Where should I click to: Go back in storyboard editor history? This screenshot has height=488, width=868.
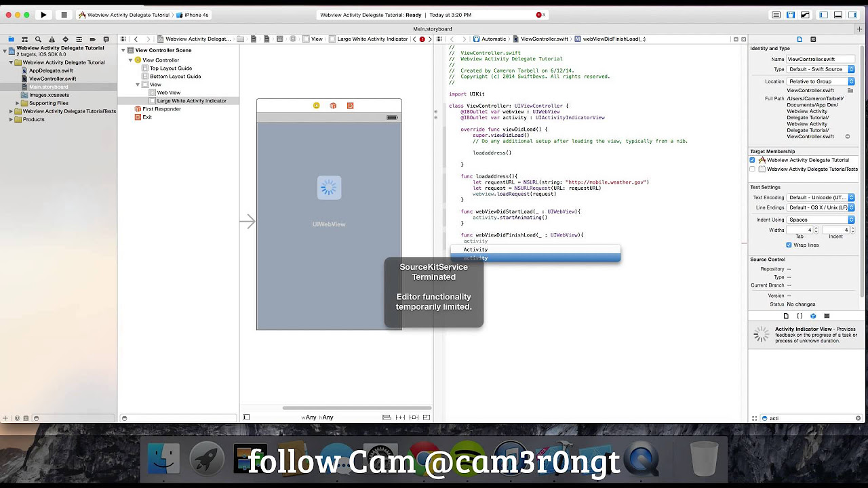point(136,39)
